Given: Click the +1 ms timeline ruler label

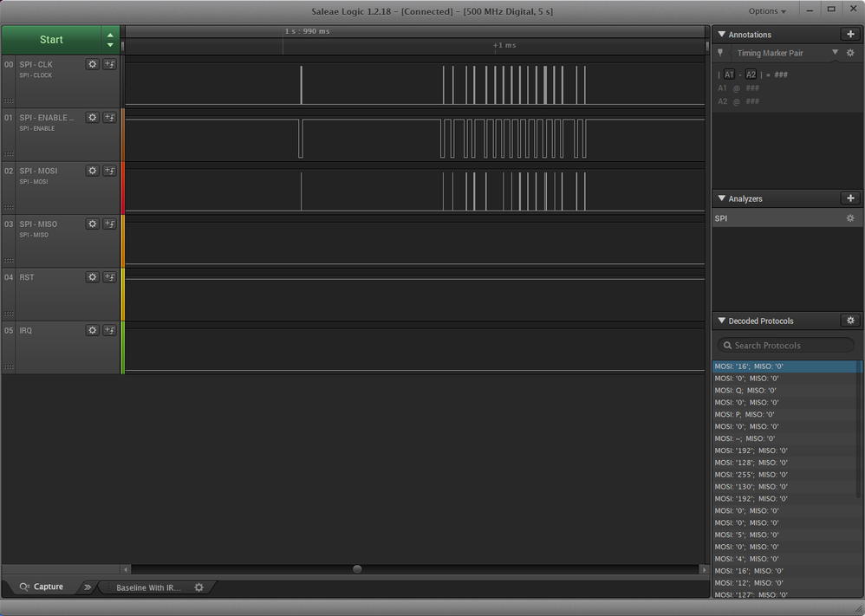Looking at the screenshot, I should point(504,45).
